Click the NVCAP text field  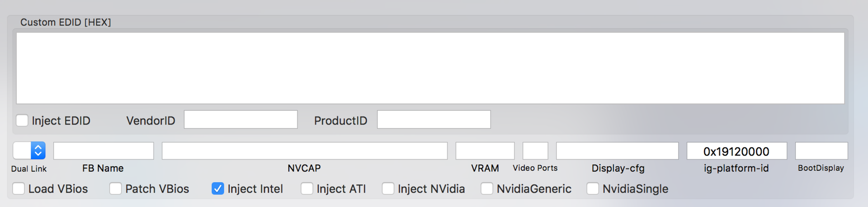[x=304, y=151]
